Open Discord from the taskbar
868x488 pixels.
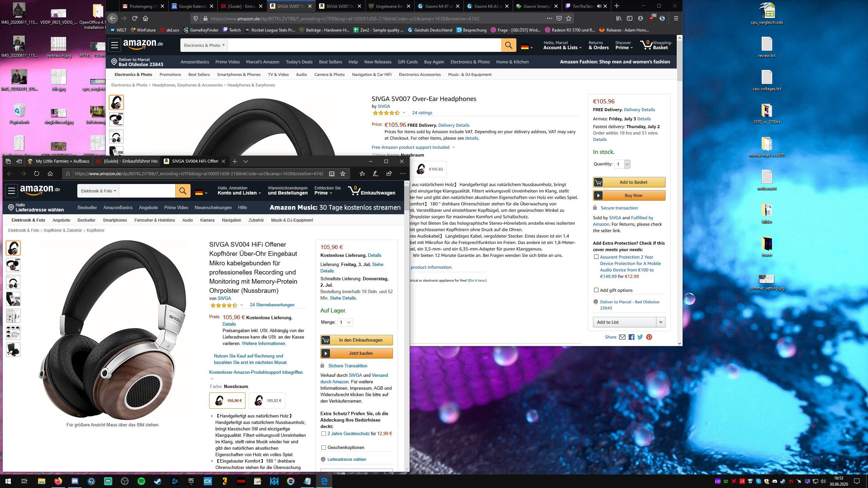75,481
